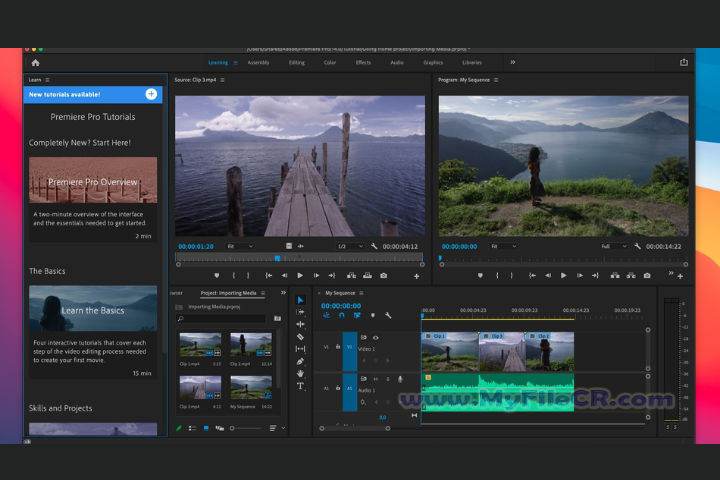Open Project Importing Media panel menu
The height and width of the screenshot is (480, 720).
click(x=263, y=293)
